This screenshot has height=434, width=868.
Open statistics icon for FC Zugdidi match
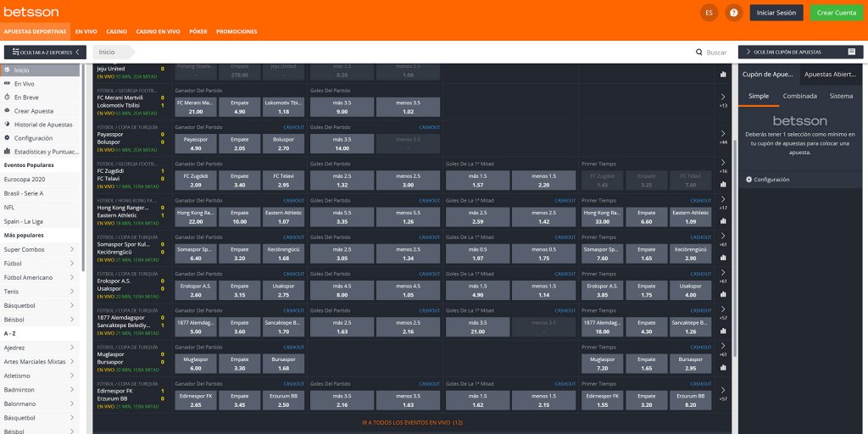coord(723,184)
